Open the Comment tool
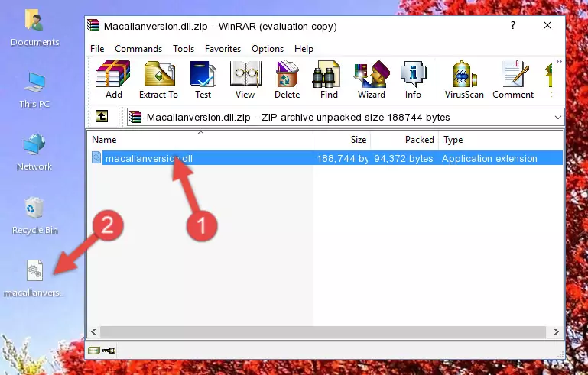The height and width of the screenshot is (375, 588). (513, 79)
